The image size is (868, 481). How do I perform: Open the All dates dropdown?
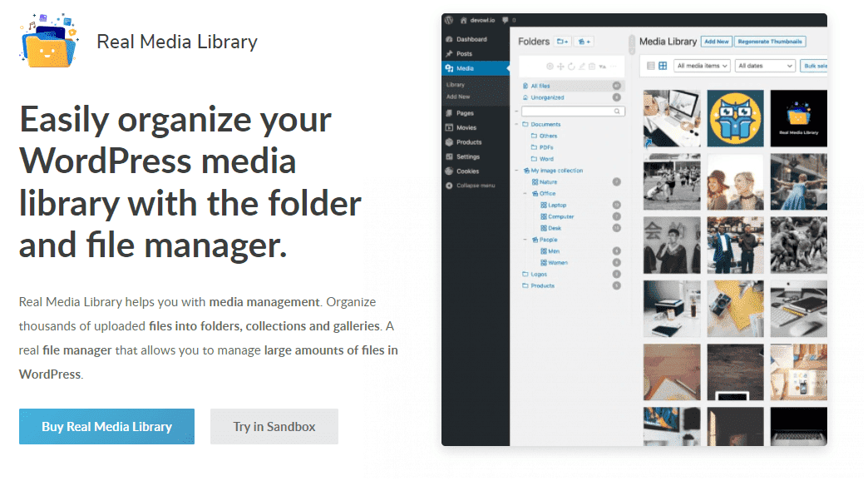point(766,66)
